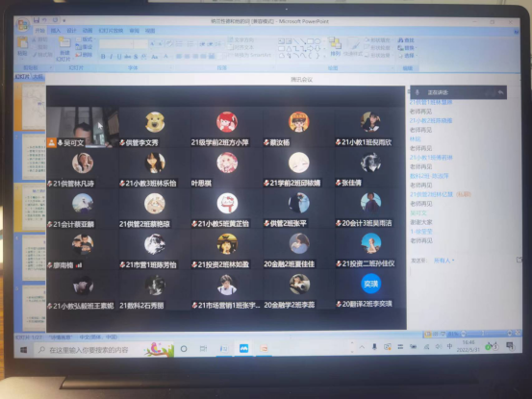532x399 pixels.
Task: Save the presentation from quick access toolbar
Action: click(x=37, y=21)
